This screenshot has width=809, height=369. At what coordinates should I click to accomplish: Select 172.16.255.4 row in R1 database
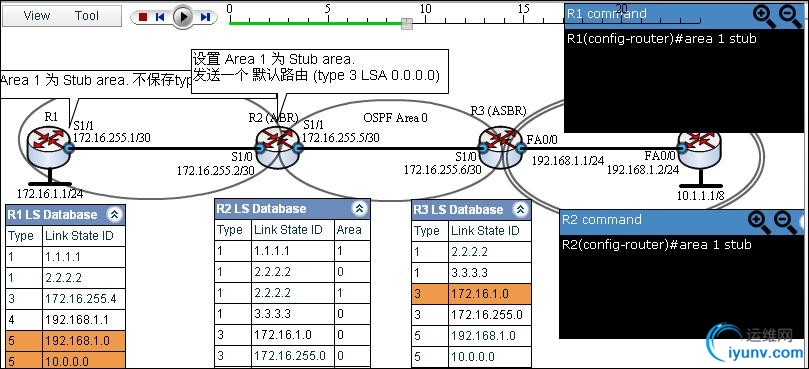point(66,299)
